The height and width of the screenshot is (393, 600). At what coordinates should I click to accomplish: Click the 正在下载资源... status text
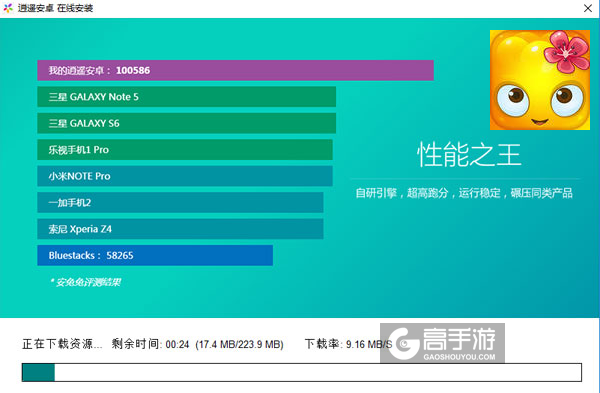[62, 344]
